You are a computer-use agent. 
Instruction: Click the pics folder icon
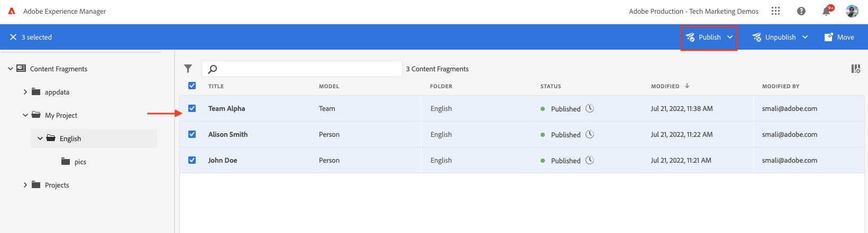tap(66, 161)
